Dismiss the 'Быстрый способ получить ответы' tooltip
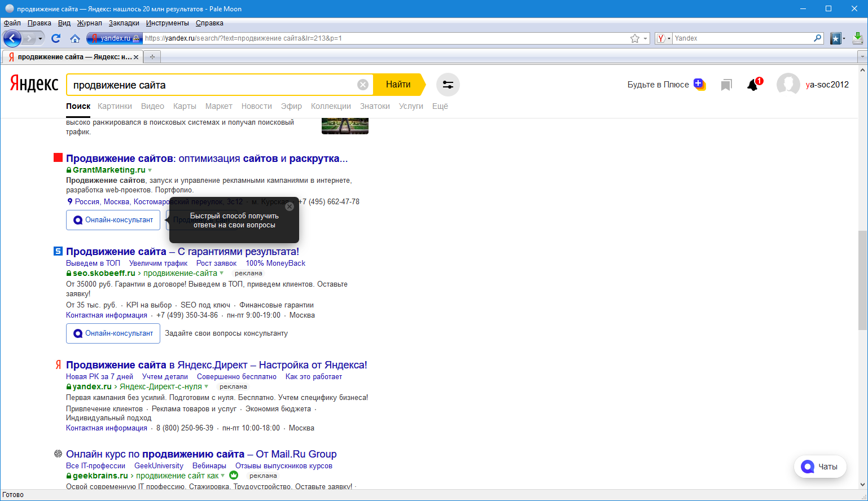Viewport: 868px width, 501px height. pyautogui.click(x=290, y=206)
